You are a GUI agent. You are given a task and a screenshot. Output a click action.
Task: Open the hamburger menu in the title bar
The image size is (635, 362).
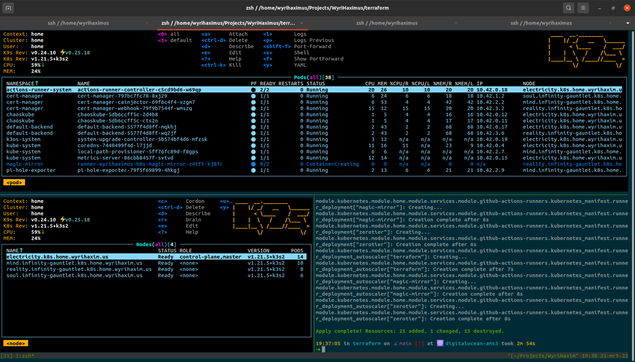583,8
